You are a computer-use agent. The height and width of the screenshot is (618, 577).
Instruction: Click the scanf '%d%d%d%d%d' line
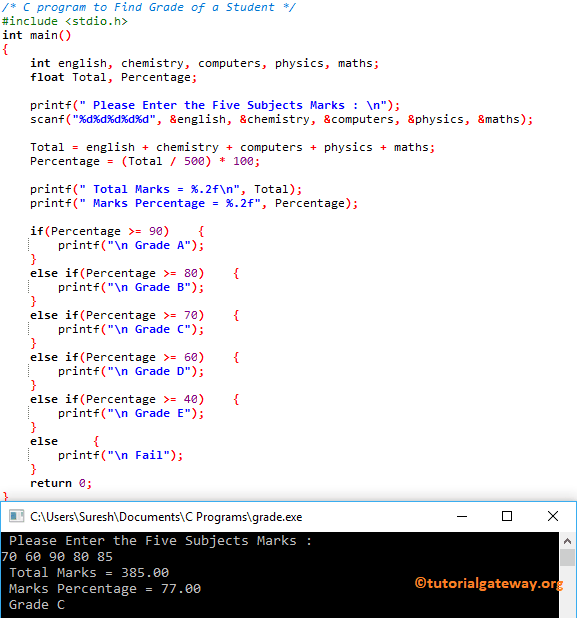click(281, 119)
